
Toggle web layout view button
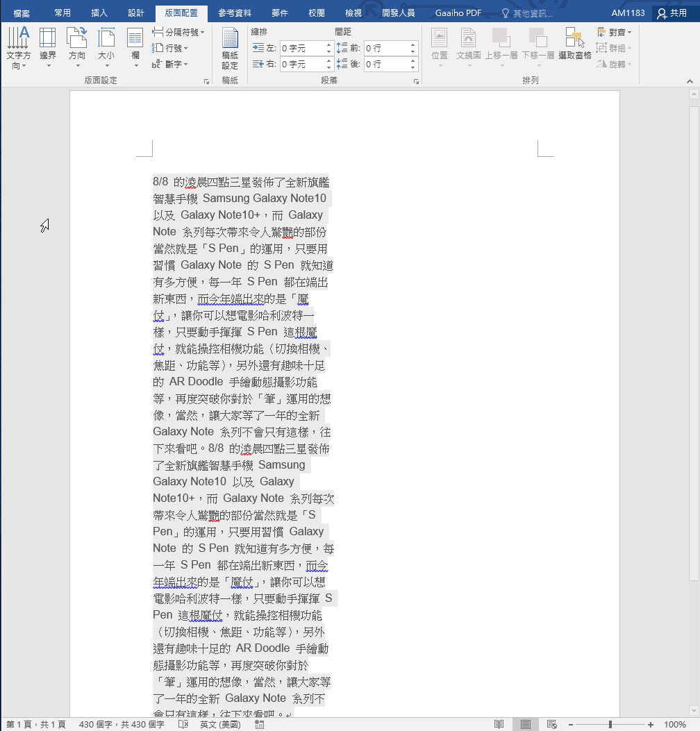(552, 724)
